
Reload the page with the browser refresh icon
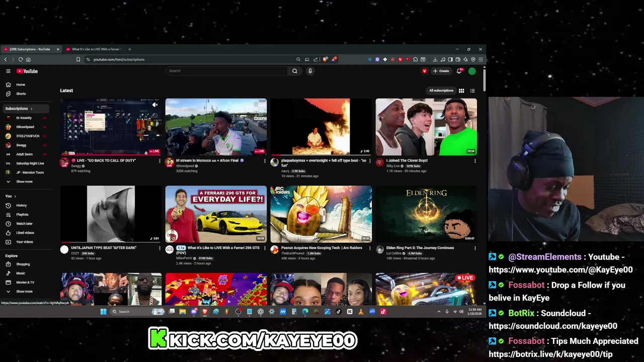click(x=21, y=59)
